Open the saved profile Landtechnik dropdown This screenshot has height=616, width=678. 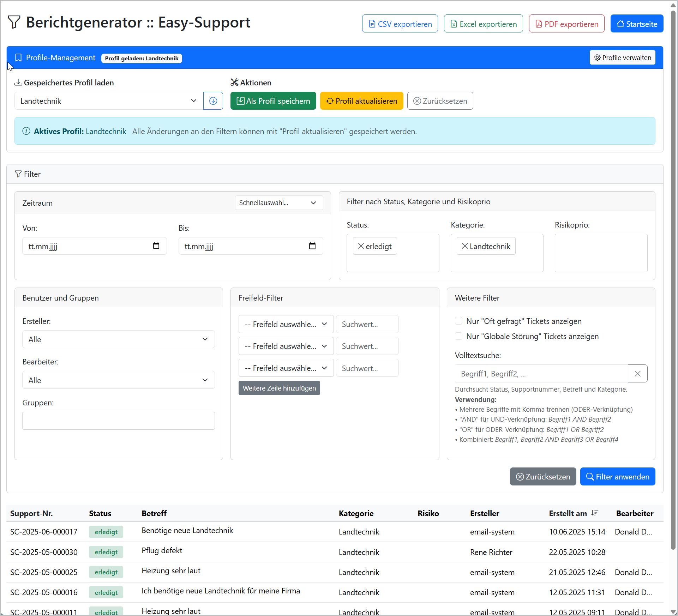tap(109, 101)
